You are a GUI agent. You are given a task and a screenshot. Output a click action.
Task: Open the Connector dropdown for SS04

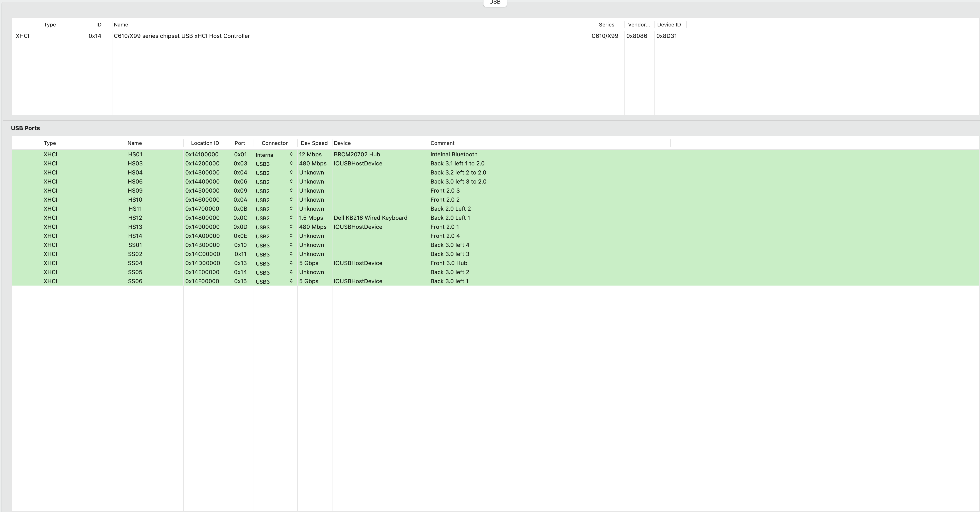coord(275,263)
